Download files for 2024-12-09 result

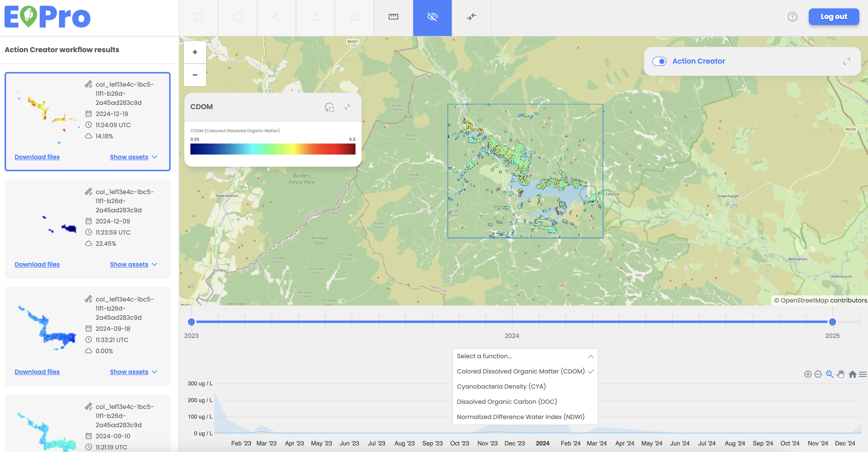coord(37,265)
